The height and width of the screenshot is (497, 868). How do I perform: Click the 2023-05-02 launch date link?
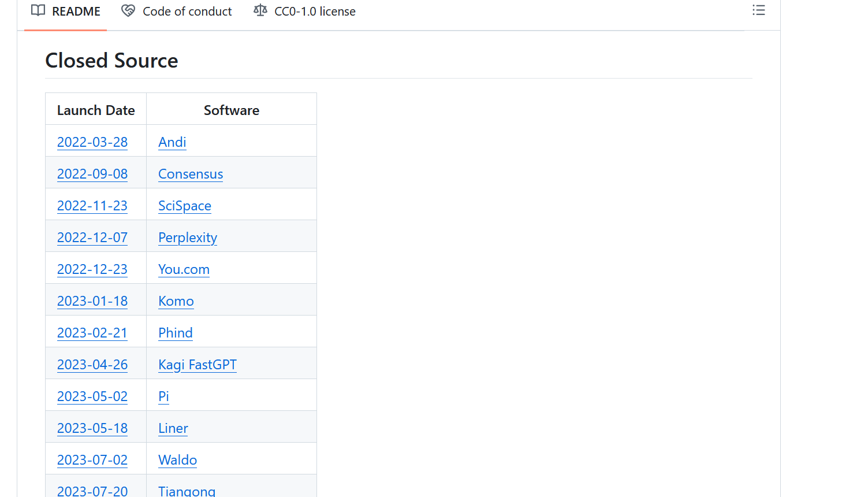tap(92, 396)
